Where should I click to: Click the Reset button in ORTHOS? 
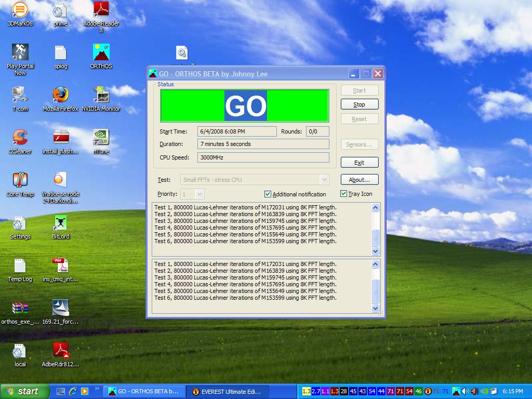click(360, 119)
